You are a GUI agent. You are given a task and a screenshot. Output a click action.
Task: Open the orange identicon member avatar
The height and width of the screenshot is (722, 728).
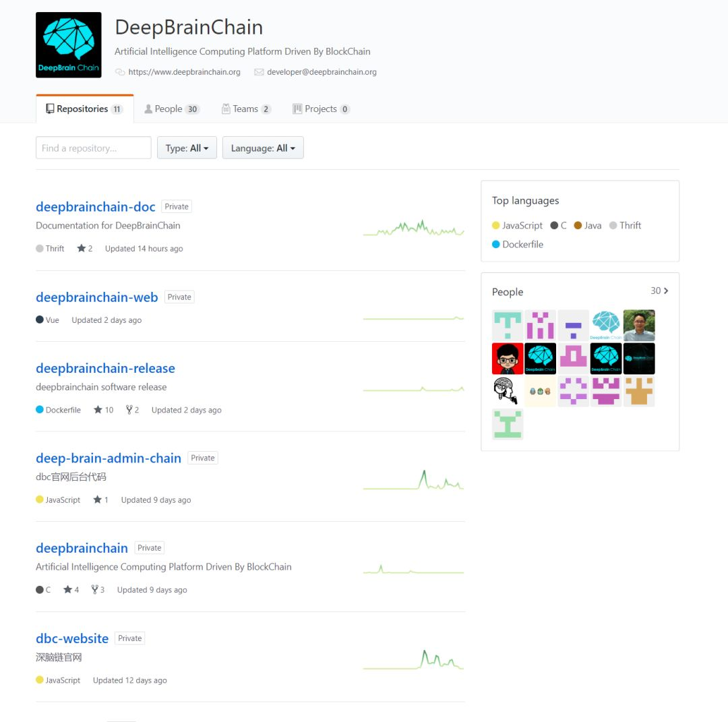click(639, 392)
